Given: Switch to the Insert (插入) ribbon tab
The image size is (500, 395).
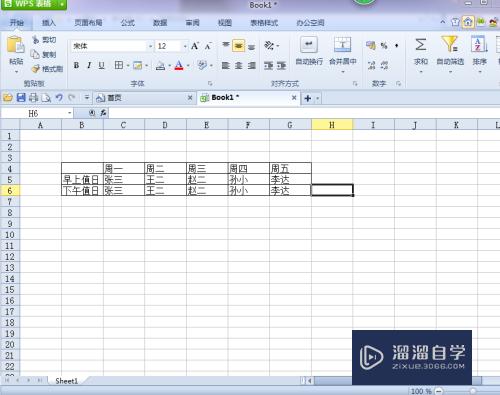Looking at the screenshot, I should pyautogui.click(x=49, y=23).
